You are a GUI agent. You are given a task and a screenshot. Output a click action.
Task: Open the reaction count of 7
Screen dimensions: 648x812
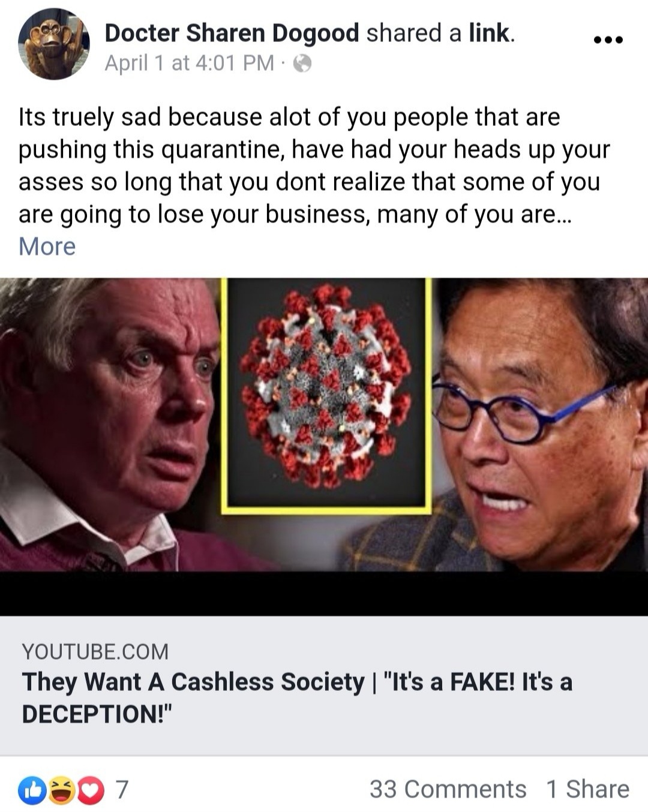click(122, 790)
